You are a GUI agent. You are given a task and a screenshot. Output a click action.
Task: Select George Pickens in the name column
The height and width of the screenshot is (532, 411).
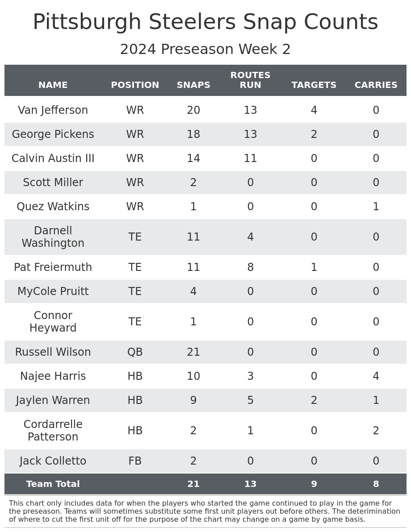[x=53, y=135]
